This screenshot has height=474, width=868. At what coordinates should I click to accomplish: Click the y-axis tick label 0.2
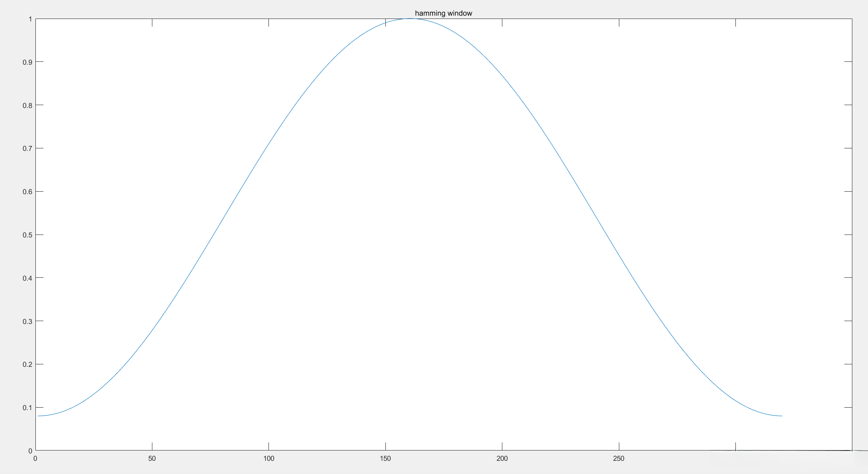(27, 364)
